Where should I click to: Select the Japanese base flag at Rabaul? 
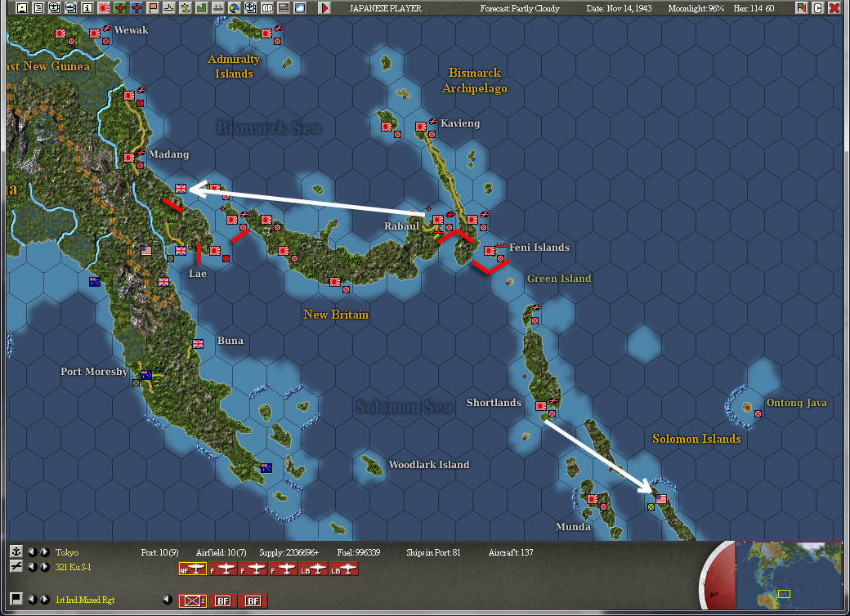(438, 219)
